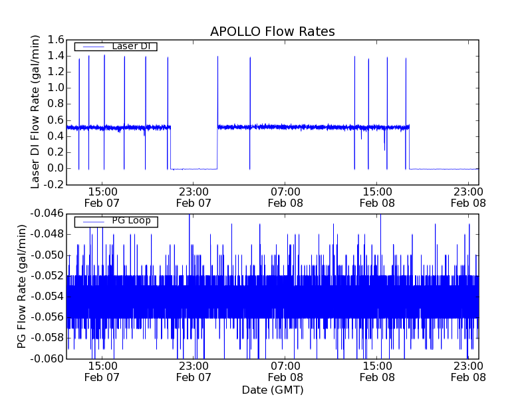Screen dimensions: 532x399
Task: Click "23:00 Feb 07" tick under PG Loop plot
Action: point(194,372)
